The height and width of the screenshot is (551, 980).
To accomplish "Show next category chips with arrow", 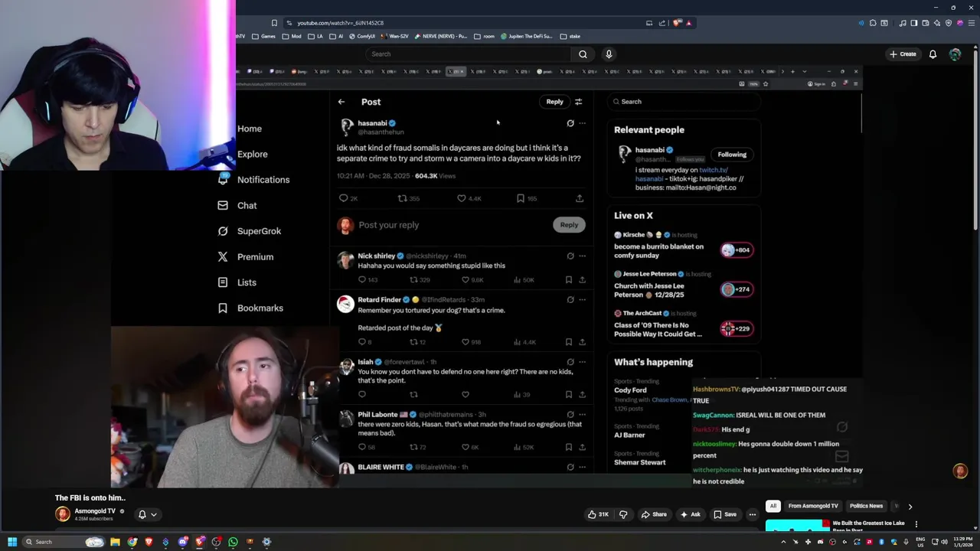I will (x=910, y=507).
